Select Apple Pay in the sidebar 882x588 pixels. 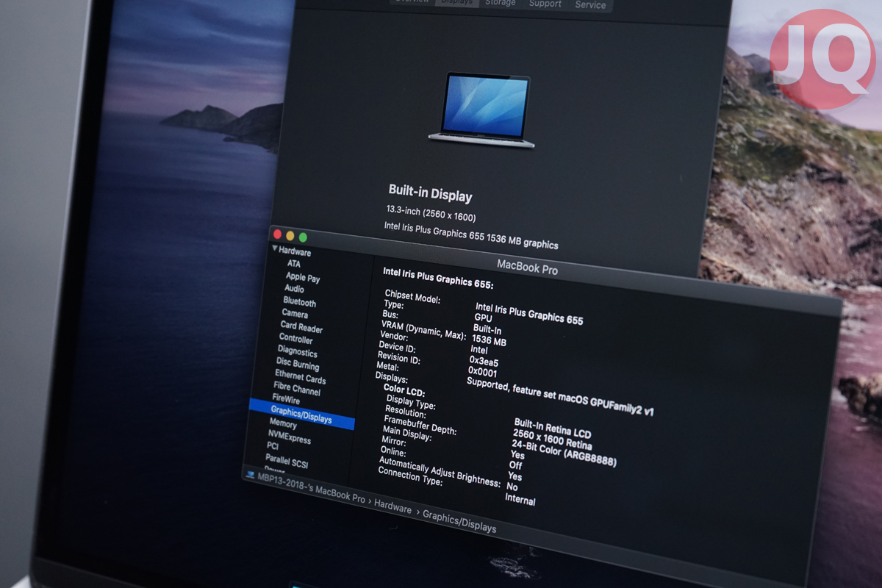303,278
